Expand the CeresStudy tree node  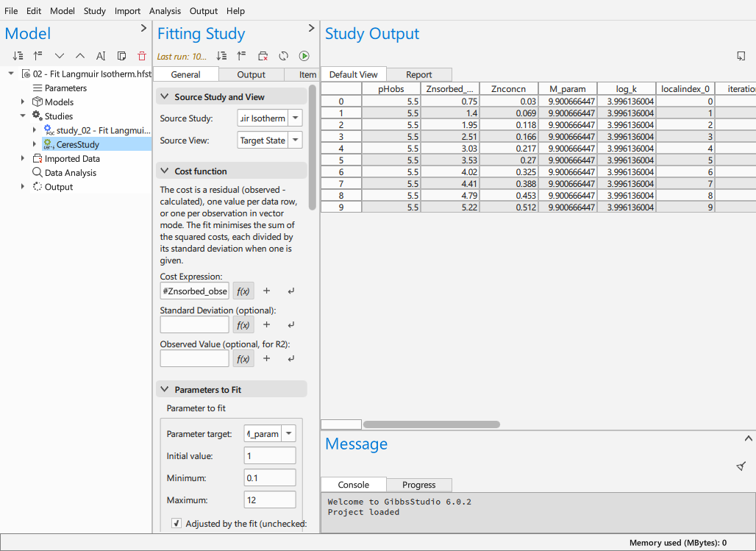35,143
